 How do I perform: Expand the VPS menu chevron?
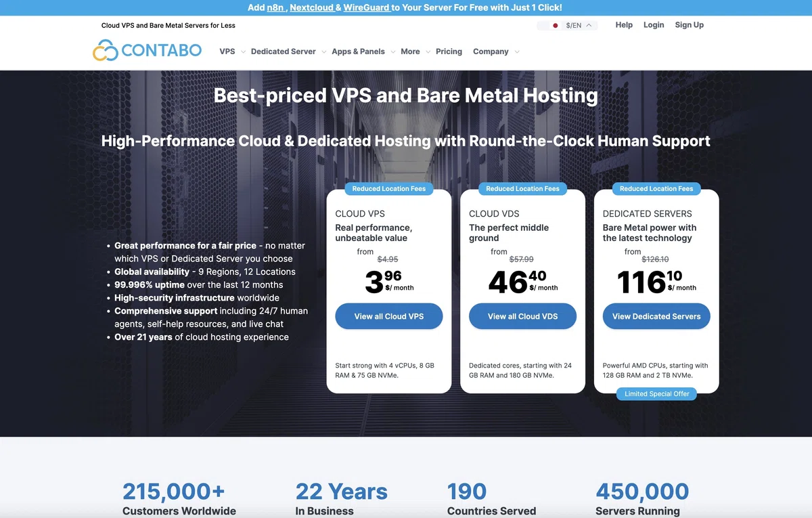tap(242, 51)
